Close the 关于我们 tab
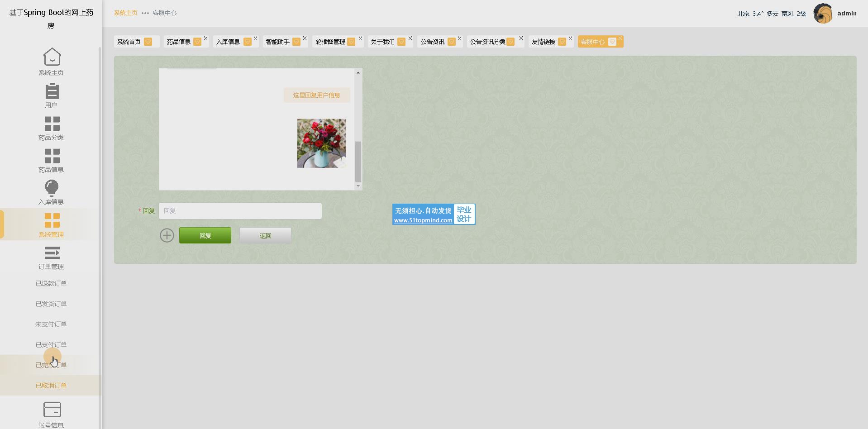Image resolution: width=868 pixels, height=429 pixels. [410, 38]
